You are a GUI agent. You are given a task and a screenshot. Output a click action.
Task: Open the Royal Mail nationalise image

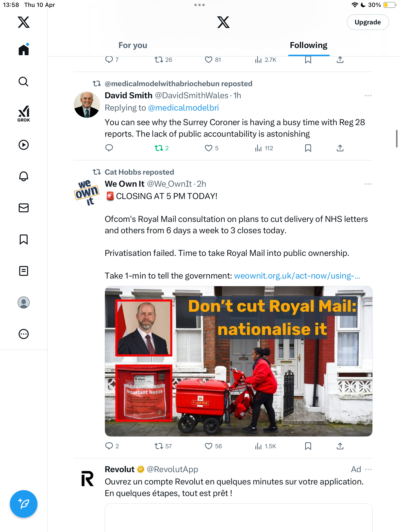238,361
